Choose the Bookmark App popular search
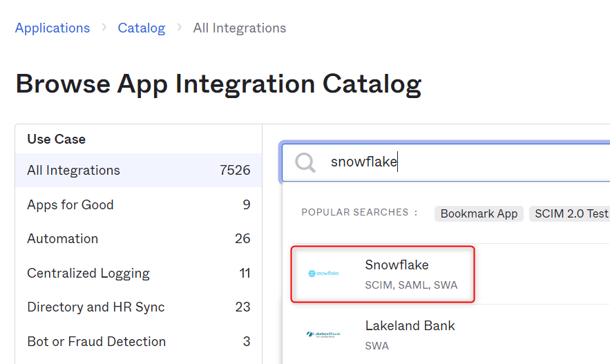This screenshot has height=364, width=610. click(x=479, y=213)
